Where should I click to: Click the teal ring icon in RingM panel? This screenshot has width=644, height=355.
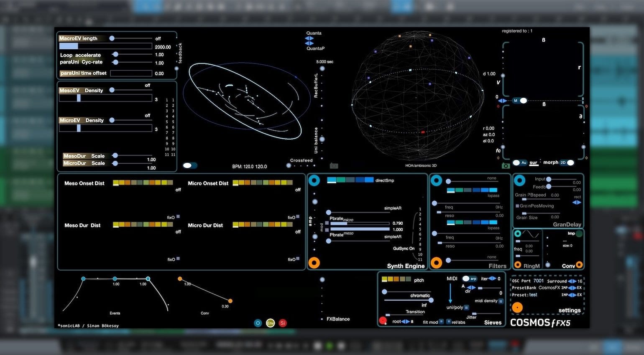(x=518, y=233)
